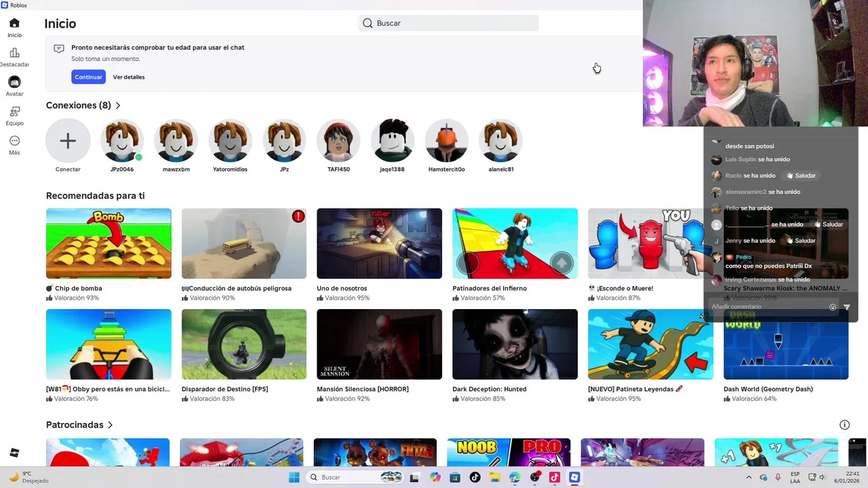Click the info icon beside Patrocinadas
Viewport: 868px width, 488px height.
844,425
